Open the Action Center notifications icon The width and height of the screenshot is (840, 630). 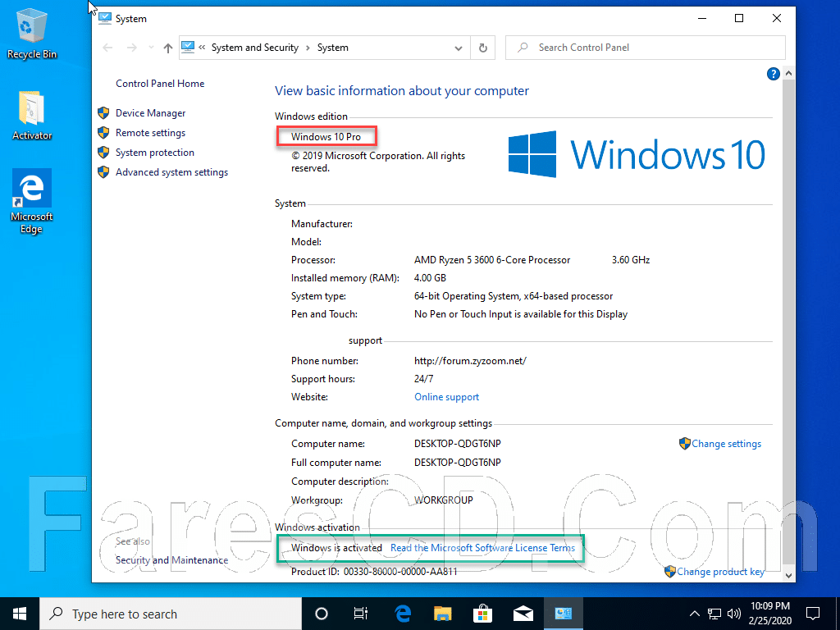coord(813,614)
